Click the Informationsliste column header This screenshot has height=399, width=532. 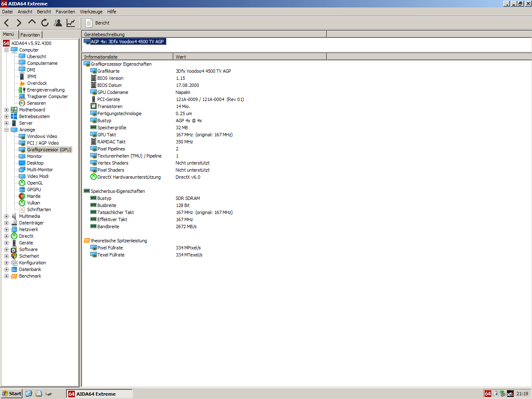tap(127, 57)
